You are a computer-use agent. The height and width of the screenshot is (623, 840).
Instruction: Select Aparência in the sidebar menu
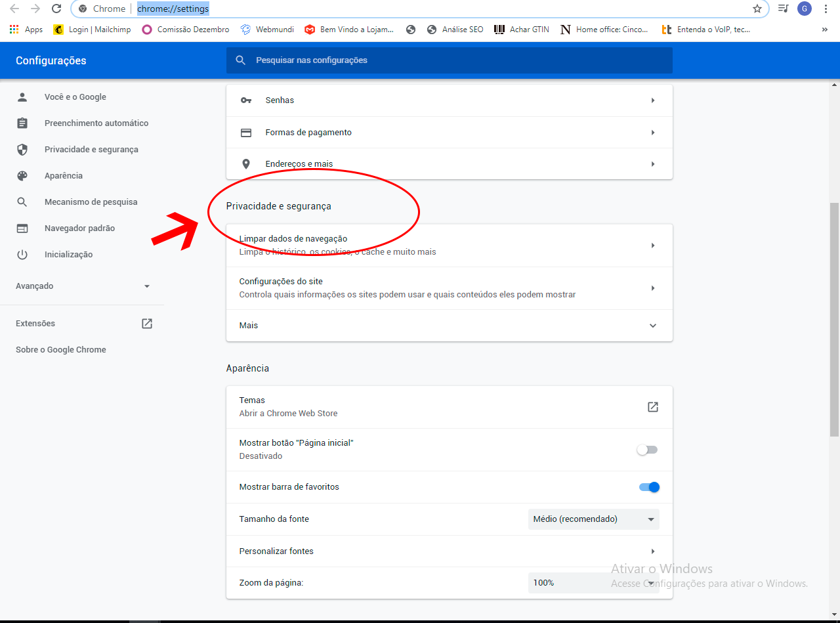(x=64, y=176)
